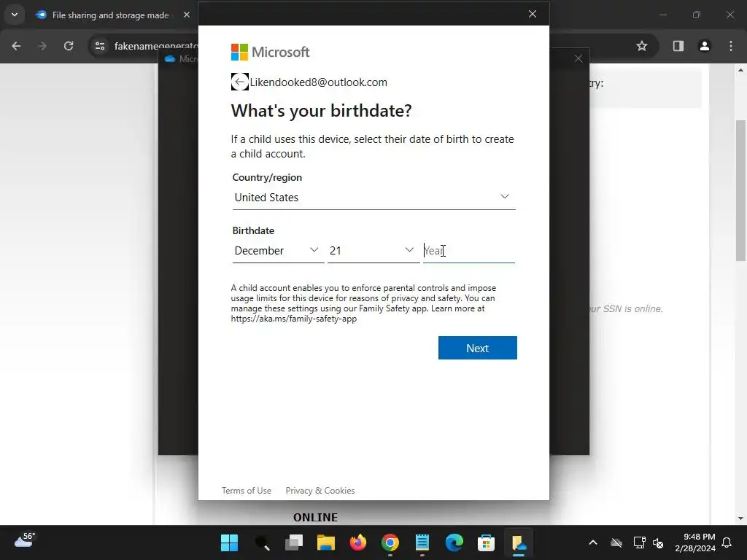The height and width of the screenshot is (560, 747).
Task: Open Task View on the taskbar
Action: pos(294,542)
